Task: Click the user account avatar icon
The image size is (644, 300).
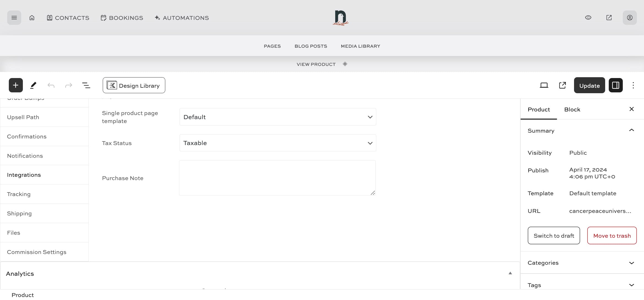Action: pos(630,18)
